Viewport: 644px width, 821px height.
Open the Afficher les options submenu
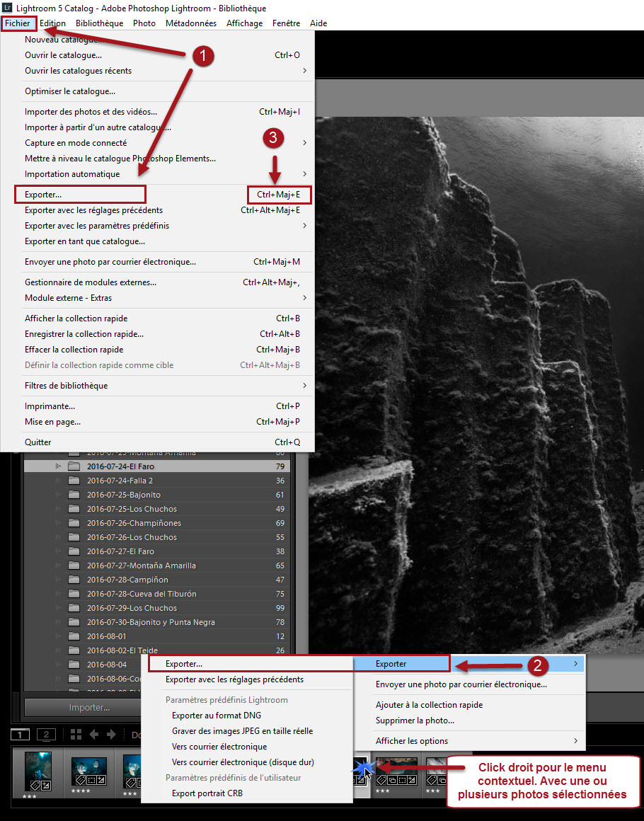pyautogui.click(x=470, y=741)
